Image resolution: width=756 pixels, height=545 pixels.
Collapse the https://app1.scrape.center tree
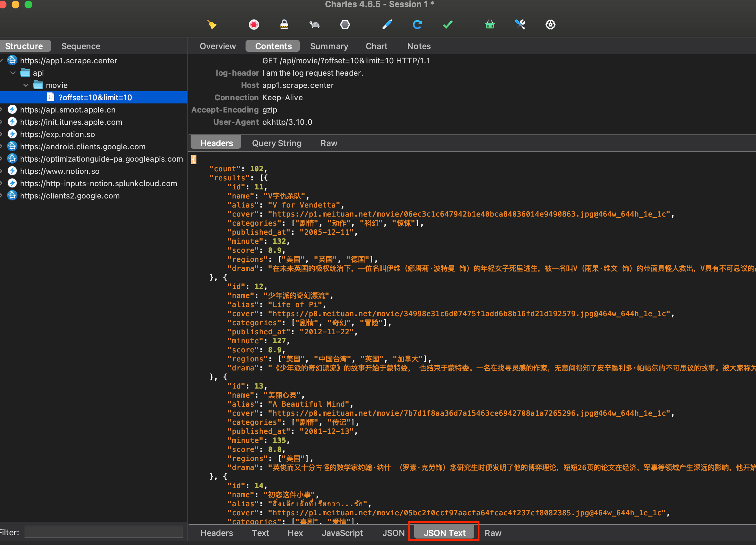click(x=5, y=59)
